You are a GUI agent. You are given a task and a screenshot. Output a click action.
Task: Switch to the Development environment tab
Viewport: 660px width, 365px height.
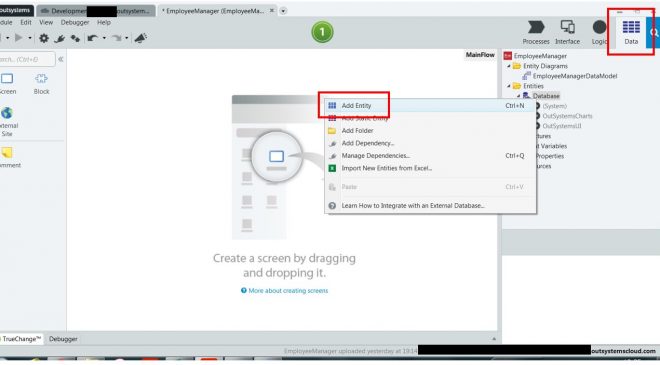point(96,11)
